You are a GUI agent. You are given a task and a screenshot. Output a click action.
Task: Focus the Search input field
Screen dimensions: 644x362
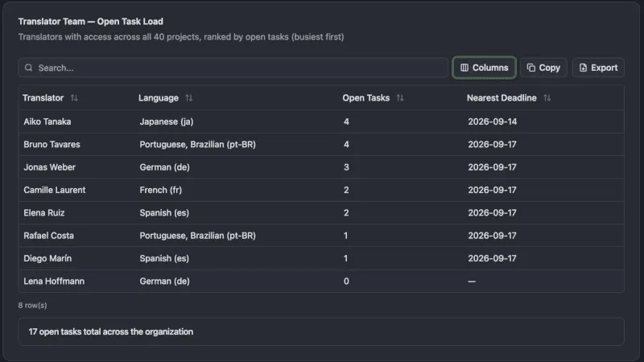pos(233,68)
